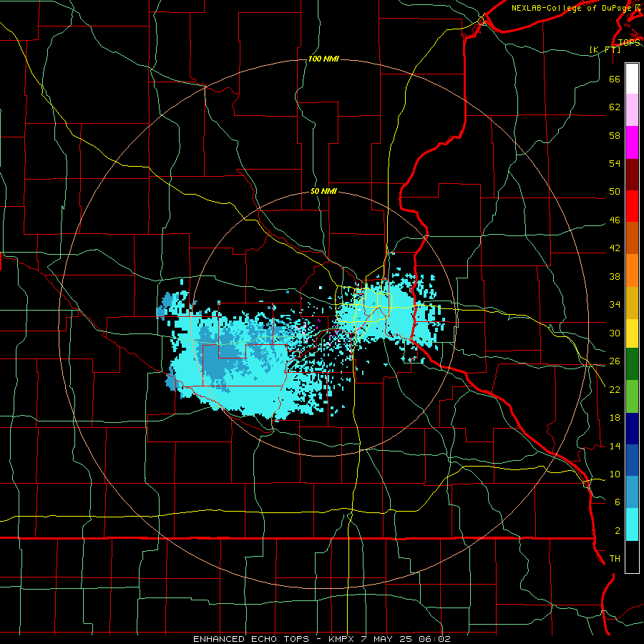
Task: Click the light green 26 kft swatch
Action: coord(632,396)
